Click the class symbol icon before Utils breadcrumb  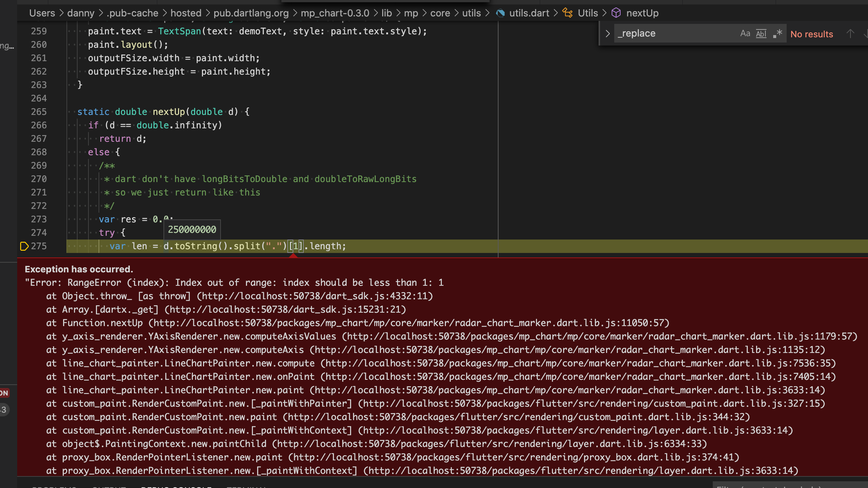click(568, 13)
